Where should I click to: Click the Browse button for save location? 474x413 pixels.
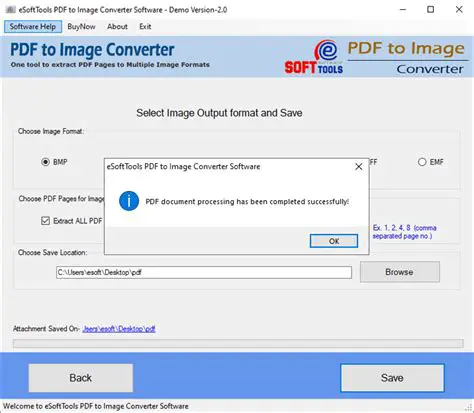point(400,272)
